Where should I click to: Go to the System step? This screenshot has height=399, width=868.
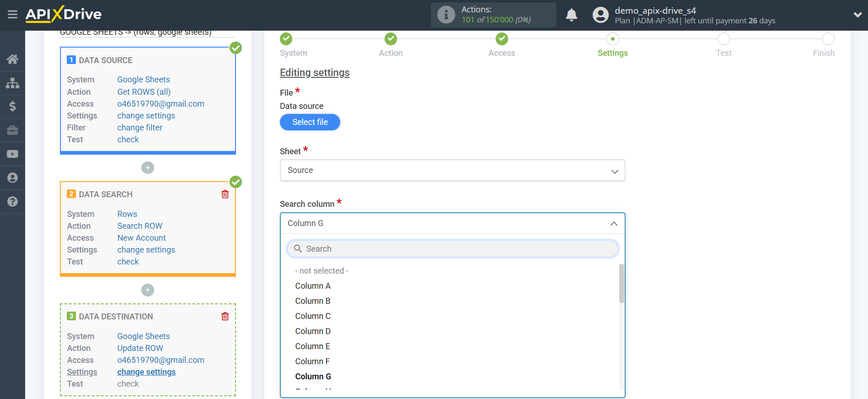click(286, 39)
